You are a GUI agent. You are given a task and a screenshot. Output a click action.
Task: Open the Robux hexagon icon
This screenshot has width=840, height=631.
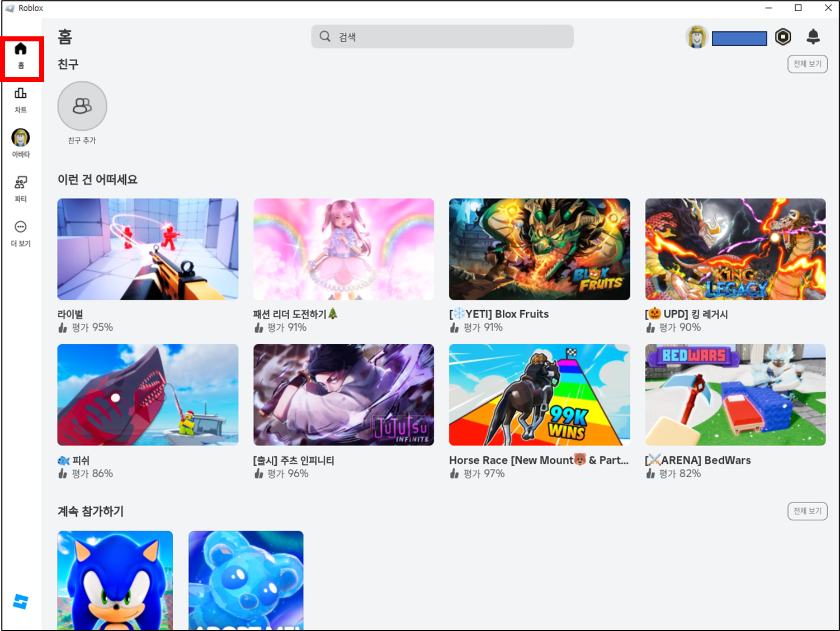(783, 37)
